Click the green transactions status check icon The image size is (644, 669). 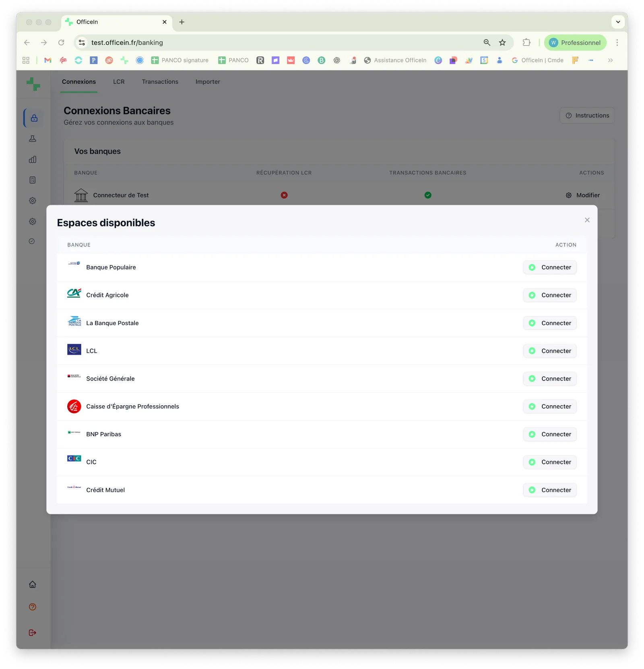(x=428, y=195)
